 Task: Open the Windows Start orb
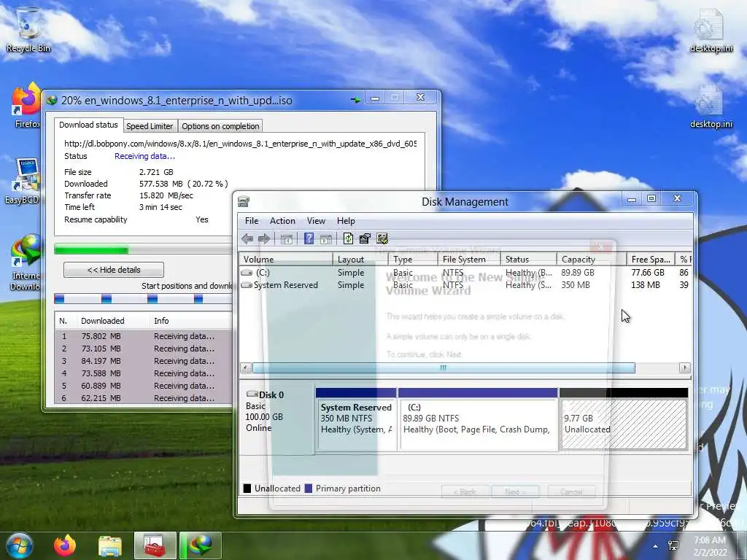19,545
